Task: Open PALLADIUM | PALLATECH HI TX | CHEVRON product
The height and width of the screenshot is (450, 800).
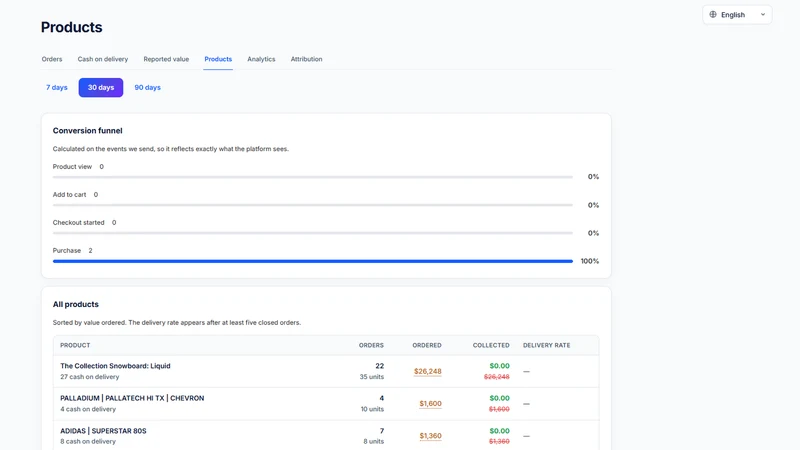Action: (132, 398)
